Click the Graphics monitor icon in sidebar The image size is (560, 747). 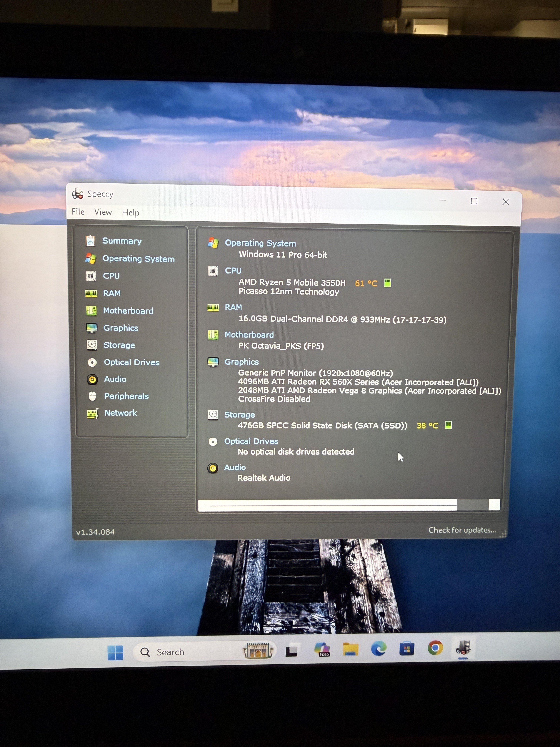click(91, 328)
